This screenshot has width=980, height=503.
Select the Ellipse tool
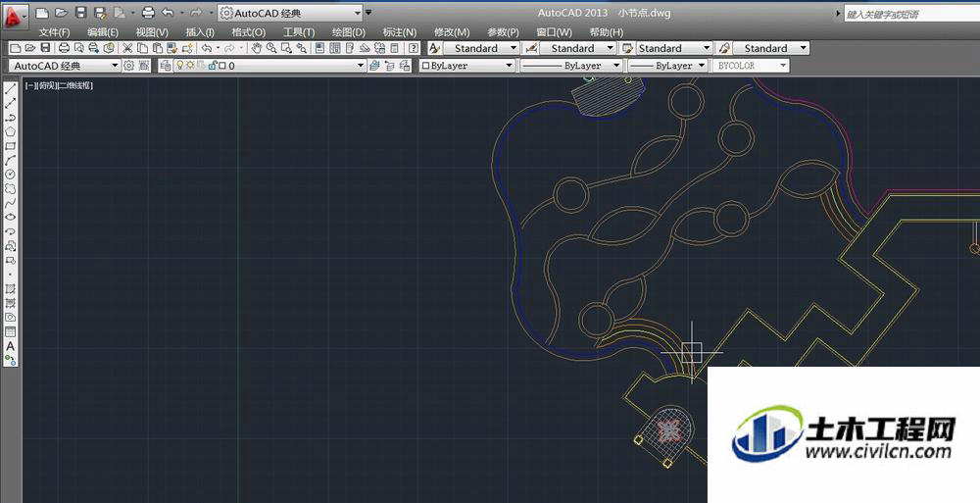[x=11, y=217]
